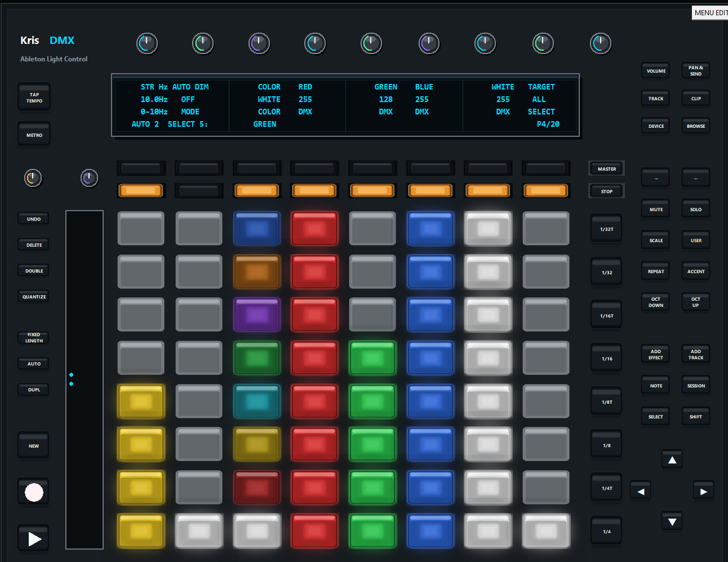The image size is (728, 562).
Task: Click the right arrow navigation button
Action: [704, 491]
